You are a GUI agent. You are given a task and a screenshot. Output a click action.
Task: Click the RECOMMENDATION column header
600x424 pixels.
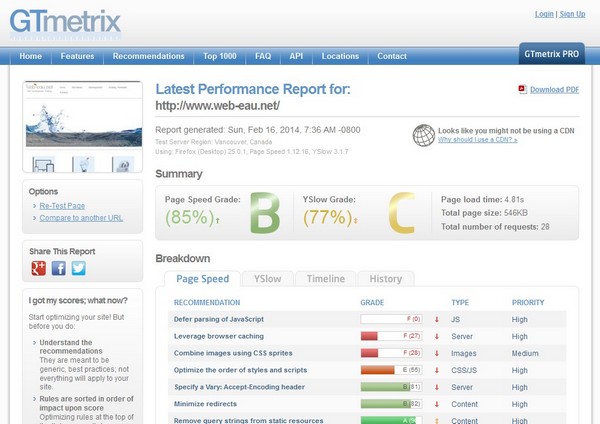pyautogui.click(x=207, y=303)
